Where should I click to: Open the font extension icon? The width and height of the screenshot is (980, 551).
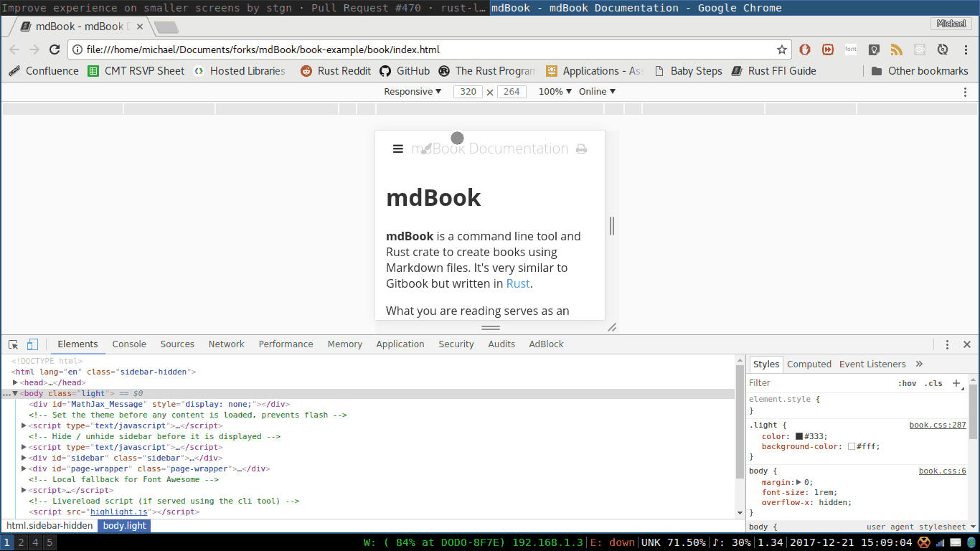coord(850,50)
